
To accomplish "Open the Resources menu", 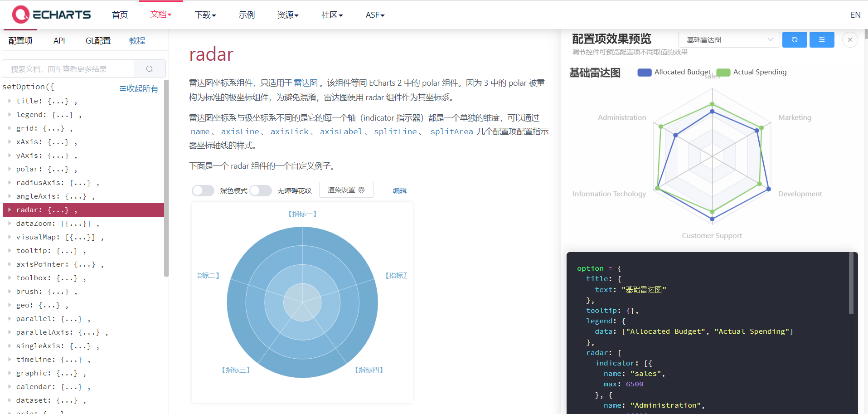I will 288,15.
